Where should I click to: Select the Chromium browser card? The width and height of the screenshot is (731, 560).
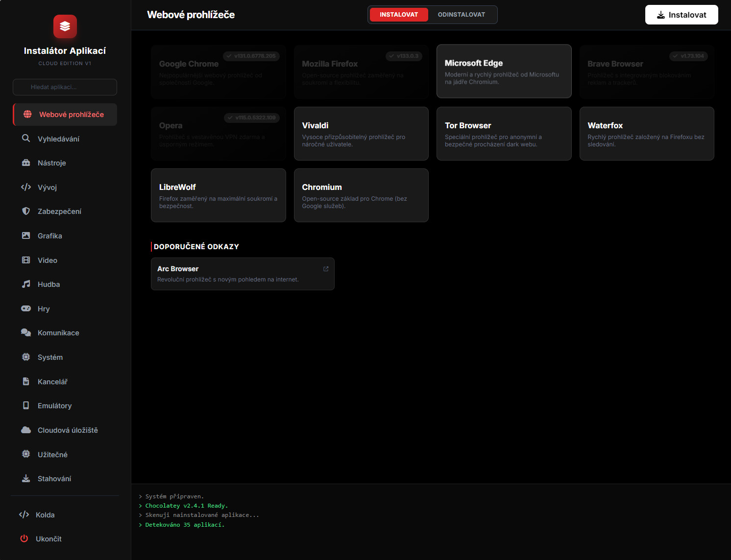pyautogui.click(x=361, y=195)
